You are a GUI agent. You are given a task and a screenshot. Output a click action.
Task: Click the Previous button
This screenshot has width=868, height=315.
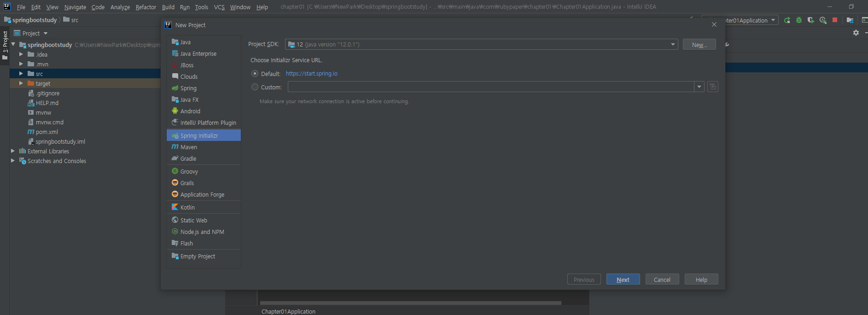[x=584, y=280]
